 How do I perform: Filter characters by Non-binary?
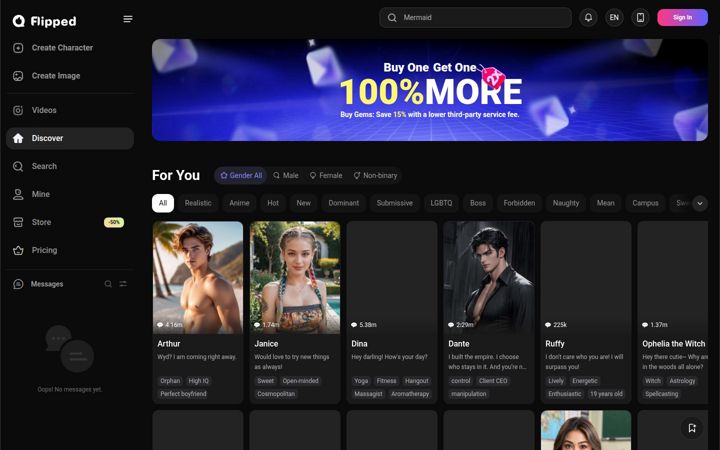point(375,175)
